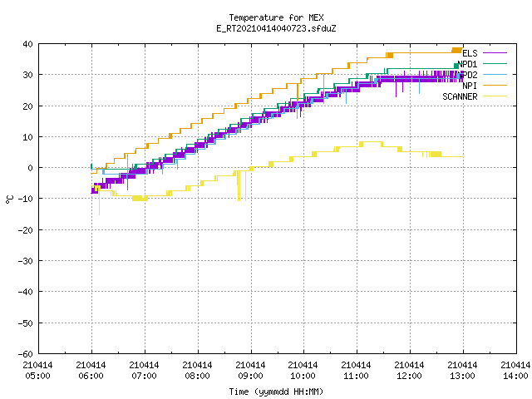The height and width of the screenshot is (399, 532).
Task: Pick the orange NPI legend line sample
Action: (x=495, y=86)
